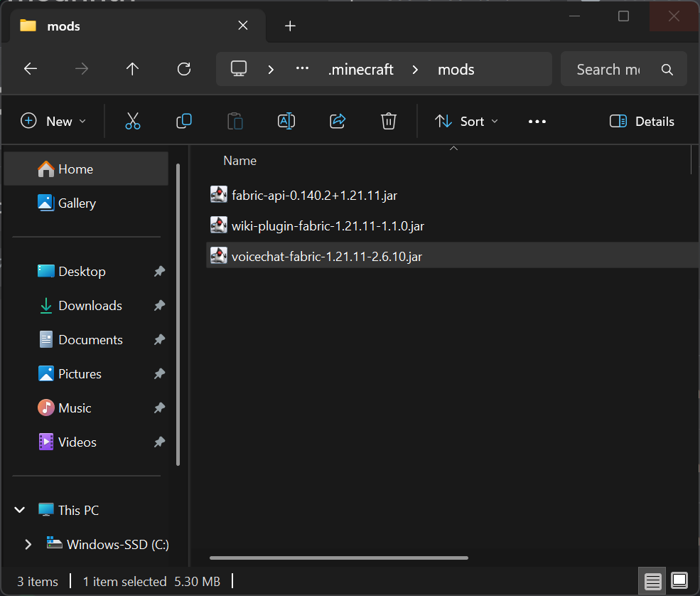700x596 pixels.
Task: Reverse sort order on Name column
Action: [x=239, y=160]
